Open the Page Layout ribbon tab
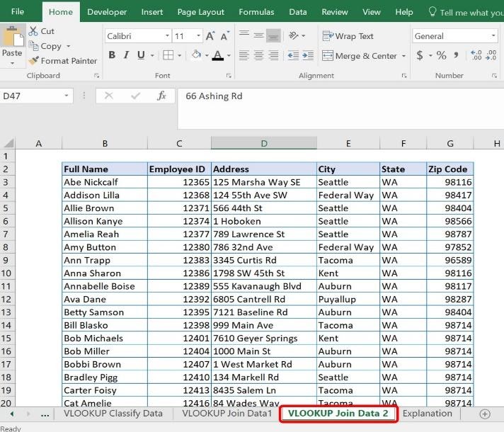The width and height of the screenshot is (504, 432). click(x=200, y=12)
